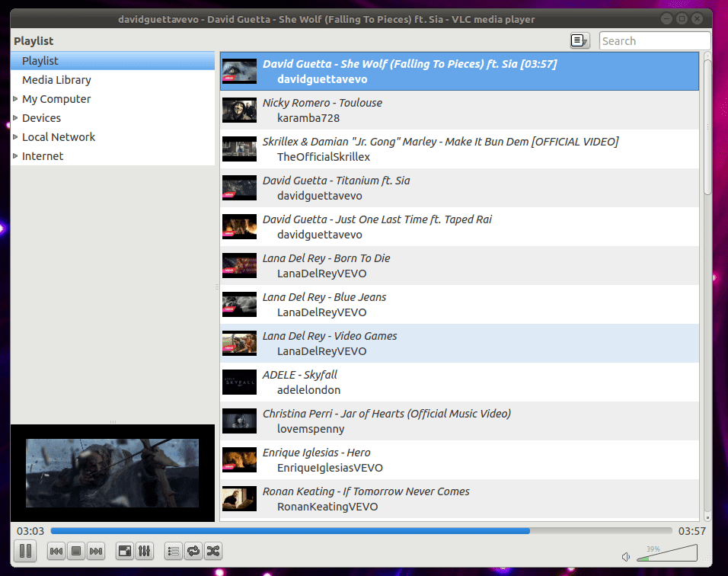Viewport: 728px width, 576px height.
Task: Select 'Enrique Iglesias - Hero' entry
Action: (460, 460)
